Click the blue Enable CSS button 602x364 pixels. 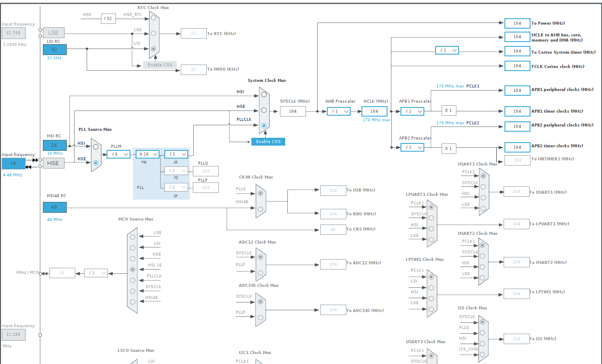point(268,141)
